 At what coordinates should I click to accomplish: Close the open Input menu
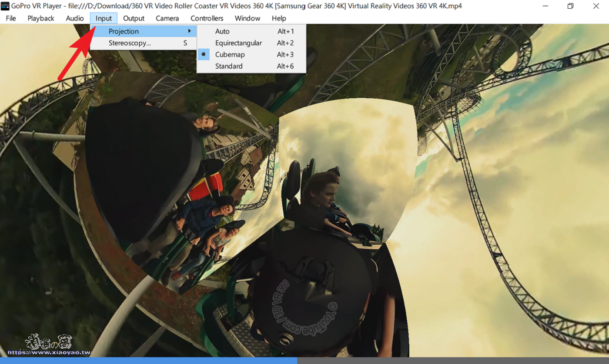click(x=104, y=18)
